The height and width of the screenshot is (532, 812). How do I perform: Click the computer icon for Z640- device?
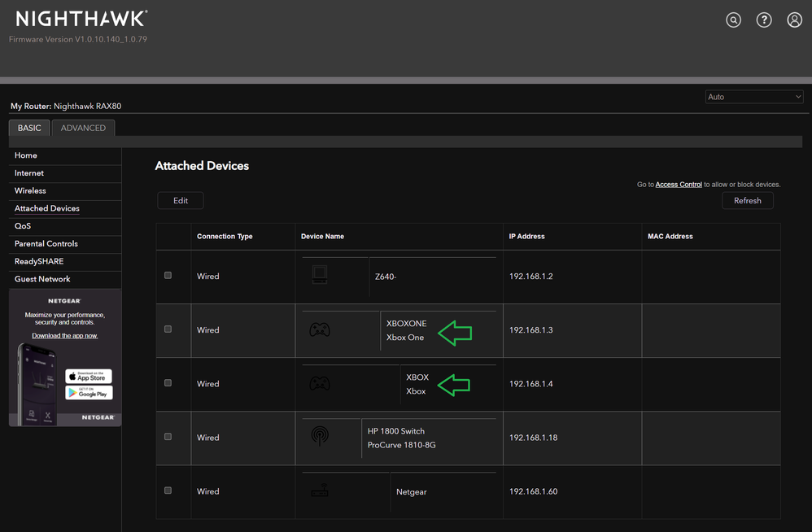(320, 274)
